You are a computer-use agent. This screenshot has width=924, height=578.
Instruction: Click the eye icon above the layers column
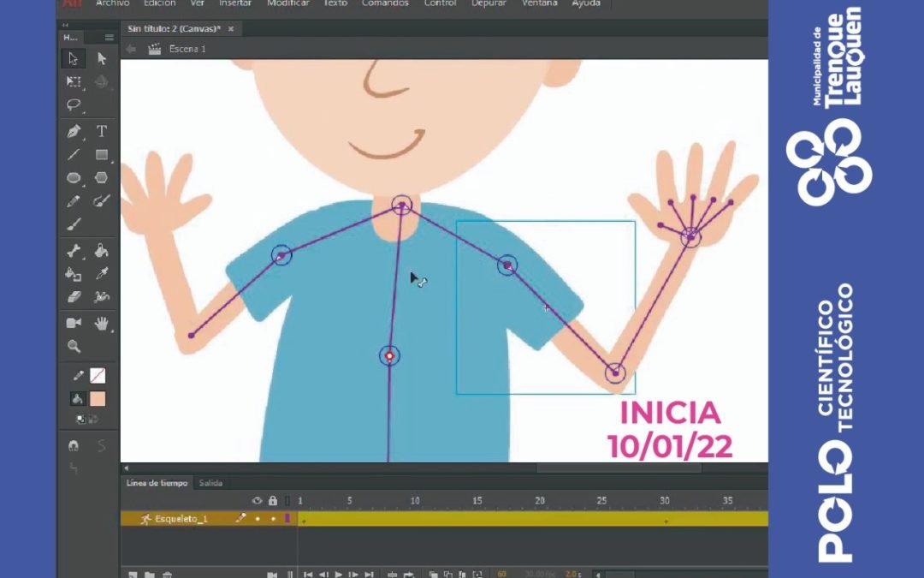tap(257, 500)
